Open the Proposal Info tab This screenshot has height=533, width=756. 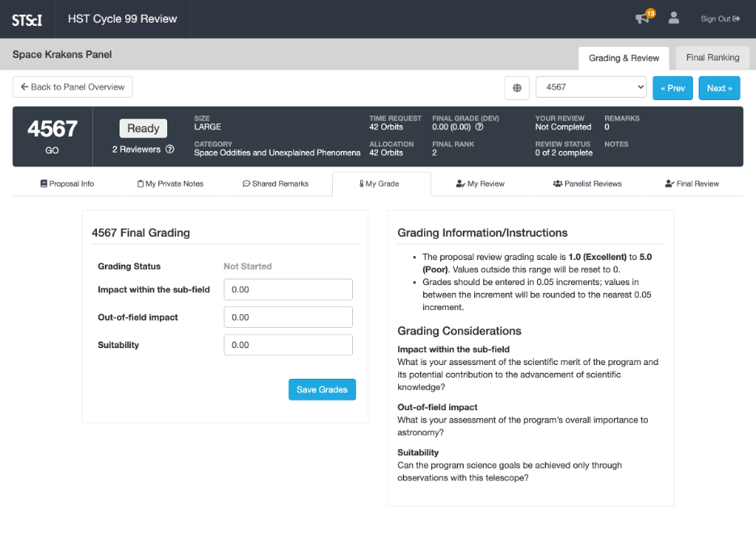67,184
